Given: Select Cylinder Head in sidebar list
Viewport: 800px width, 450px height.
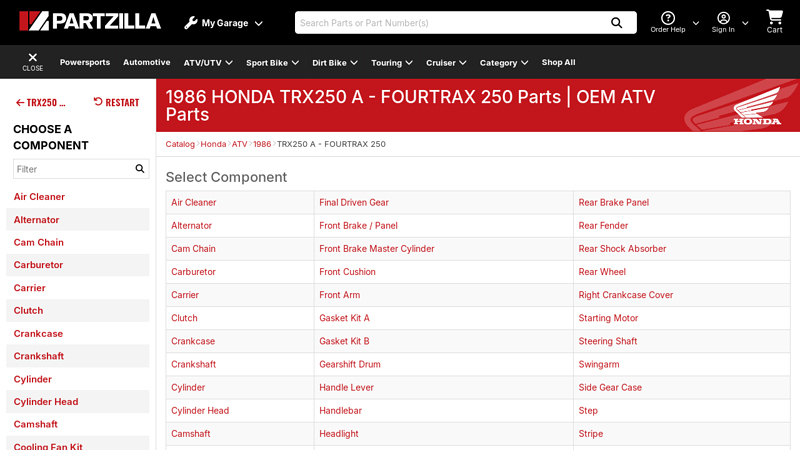Looking at the screenshot, I should [46, 402].
